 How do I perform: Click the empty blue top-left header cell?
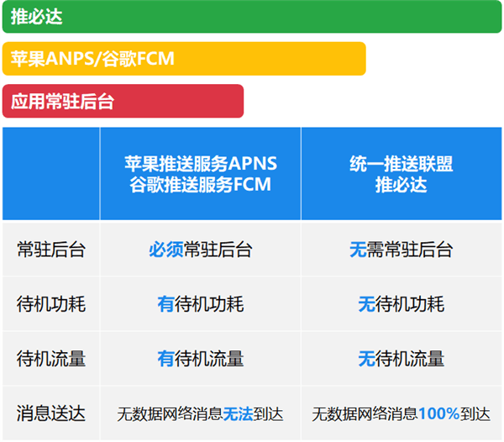click(x=51, y=174)
